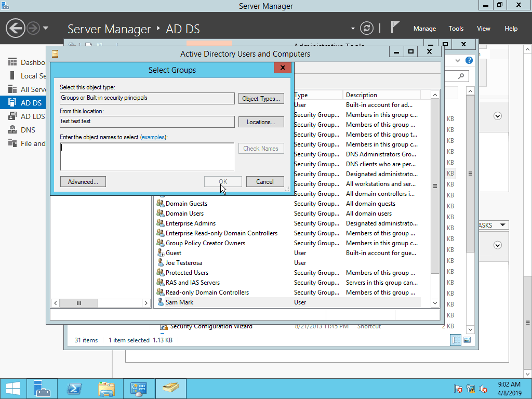The height and width of the screenshot is (399, 532).
Task: Expand the address bar dropdown beside refresh
Action: tap(353, 29)
